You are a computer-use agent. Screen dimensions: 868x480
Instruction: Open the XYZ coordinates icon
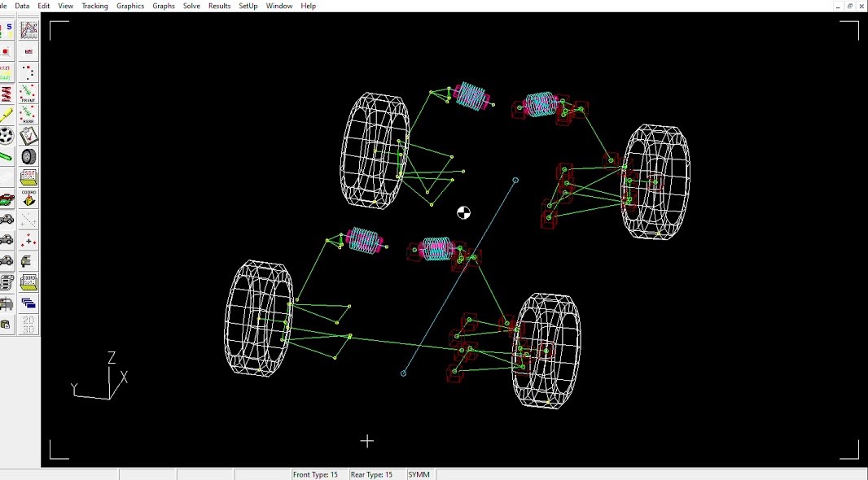pos(7,72)
